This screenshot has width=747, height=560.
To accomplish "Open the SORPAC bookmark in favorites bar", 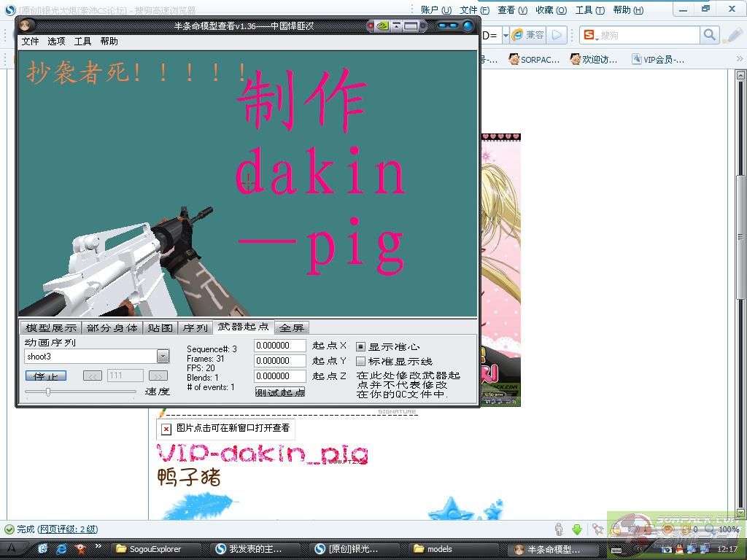I will tap(534, 60).
